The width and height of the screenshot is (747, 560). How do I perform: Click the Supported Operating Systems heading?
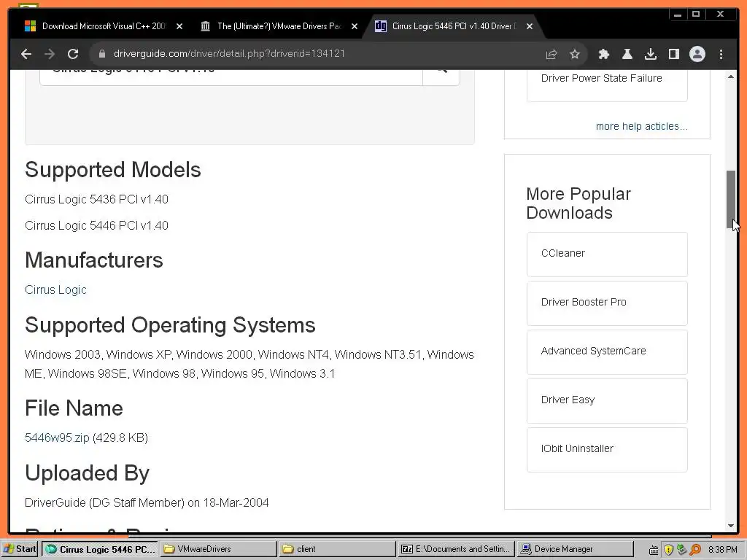[170, 326]
